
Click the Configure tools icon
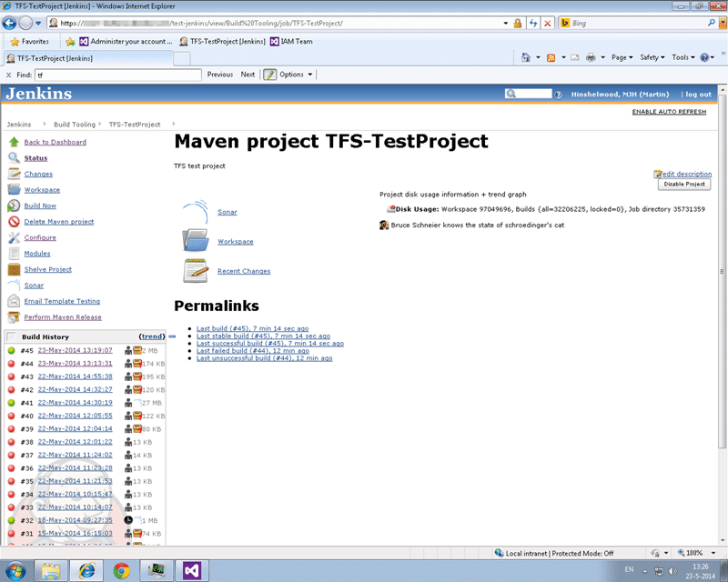[x=14, y=237]
